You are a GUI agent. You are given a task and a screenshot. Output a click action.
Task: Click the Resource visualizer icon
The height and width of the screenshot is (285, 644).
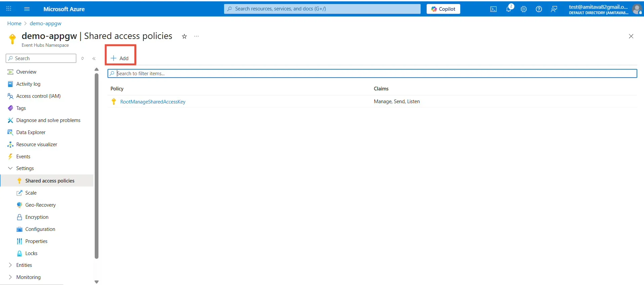point(10,145)
